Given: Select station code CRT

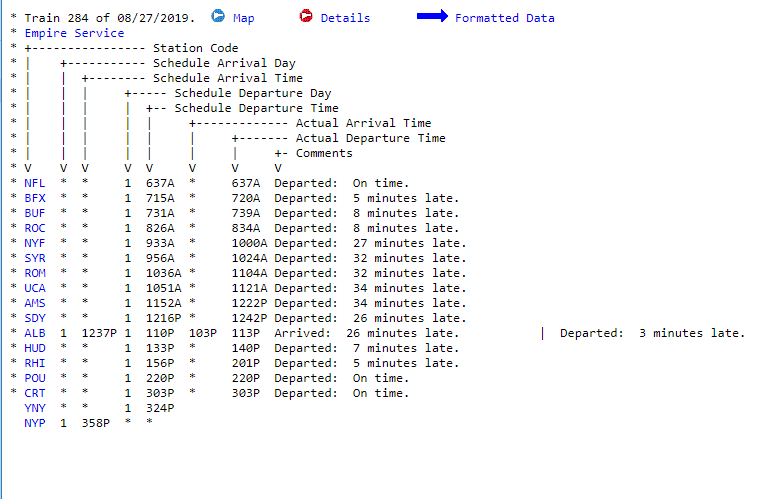Looking at the screenshot, I should pos(34,393).
